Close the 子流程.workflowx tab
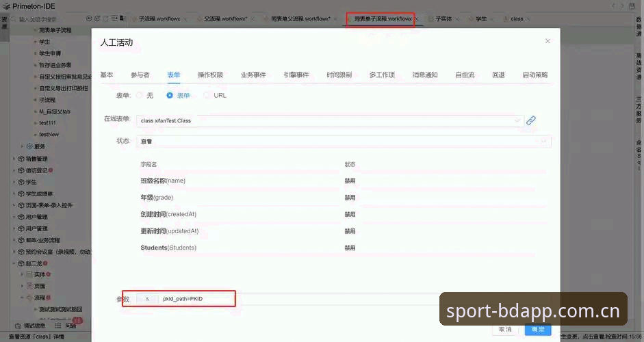Viewport: 644px width, 342px height. 185,19
